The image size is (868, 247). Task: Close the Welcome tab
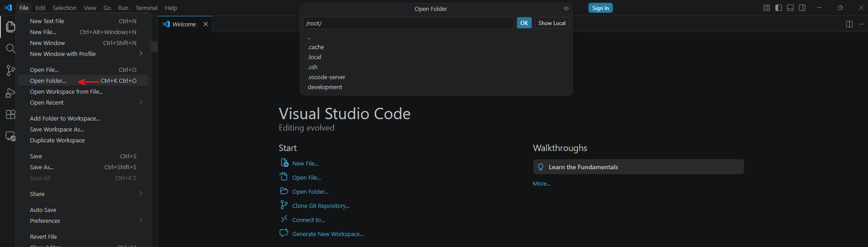click(x=206, y=24)
